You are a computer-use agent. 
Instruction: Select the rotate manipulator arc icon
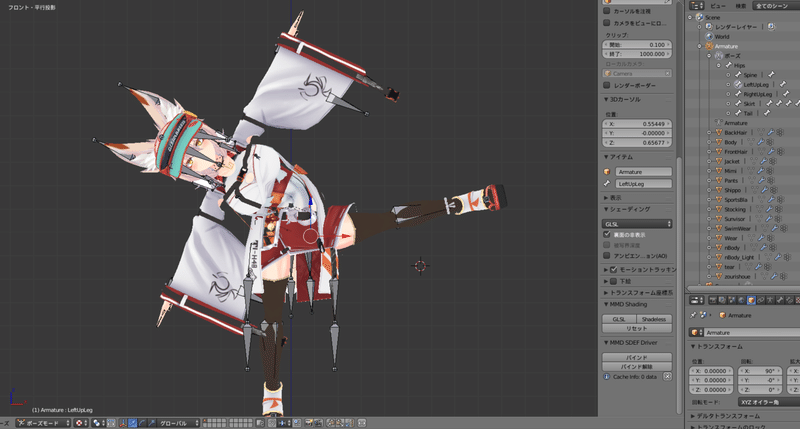[x=142, y=423]
